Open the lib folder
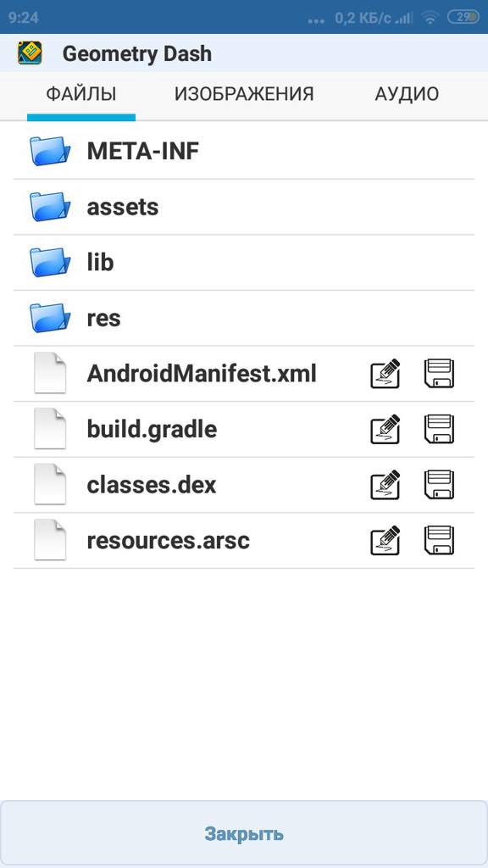Viewport: 488px width, 868px height. (x=244, y=263)
